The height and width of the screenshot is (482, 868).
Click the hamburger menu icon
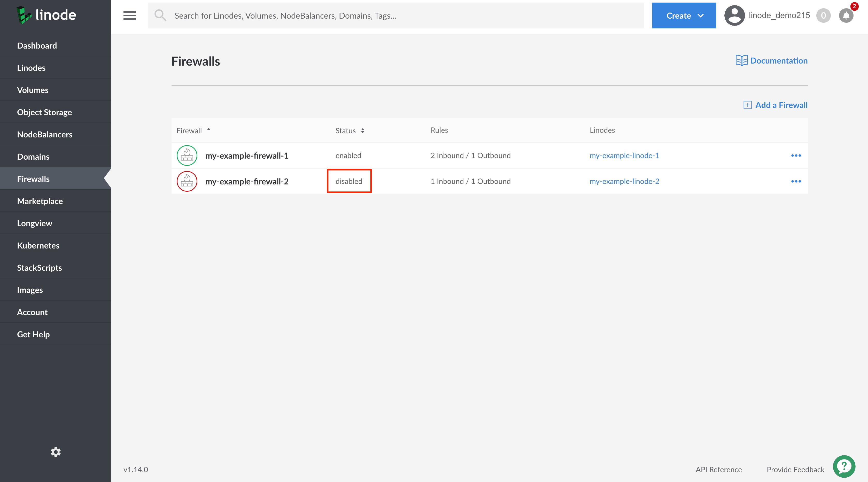(129, 15)
